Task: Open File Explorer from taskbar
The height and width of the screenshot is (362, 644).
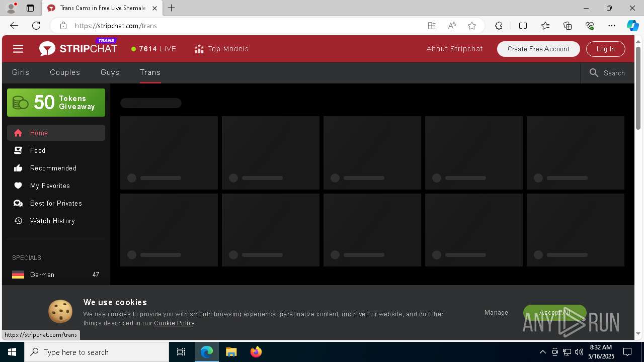Action: pos(231,352)
